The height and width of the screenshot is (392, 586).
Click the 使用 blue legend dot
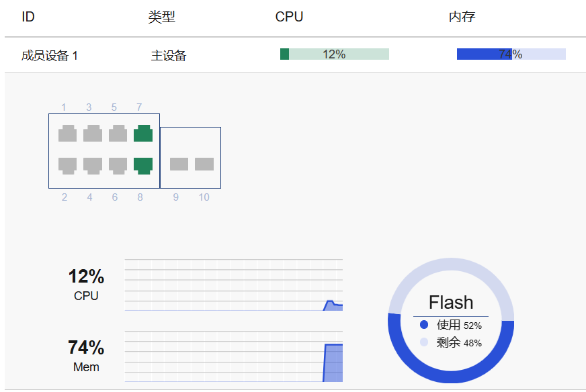423,325
